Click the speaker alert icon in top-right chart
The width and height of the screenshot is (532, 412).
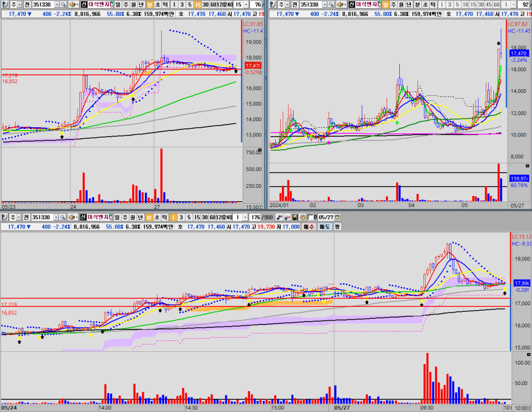pyautogui.click(x=341, y=4)
